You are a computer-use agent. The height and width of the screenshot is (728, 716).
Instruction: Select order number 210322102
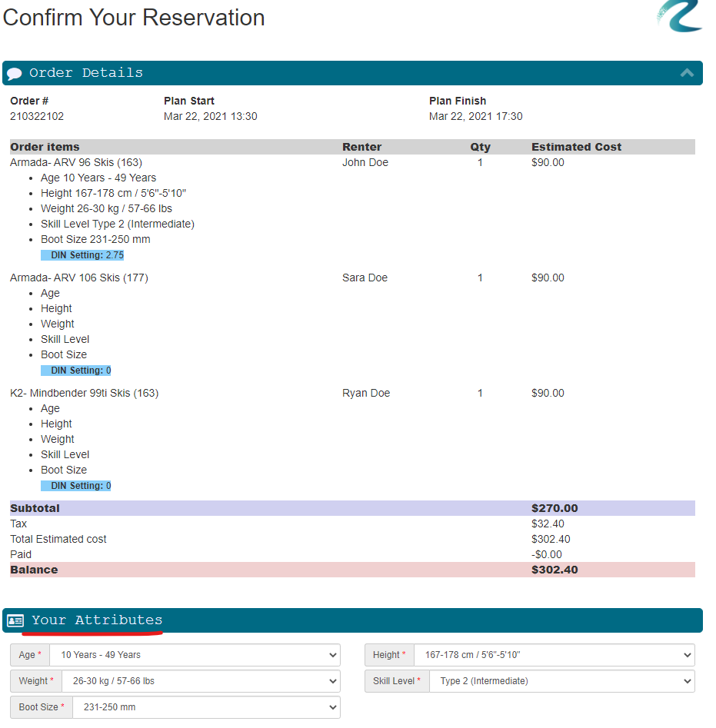pos(37,116)
